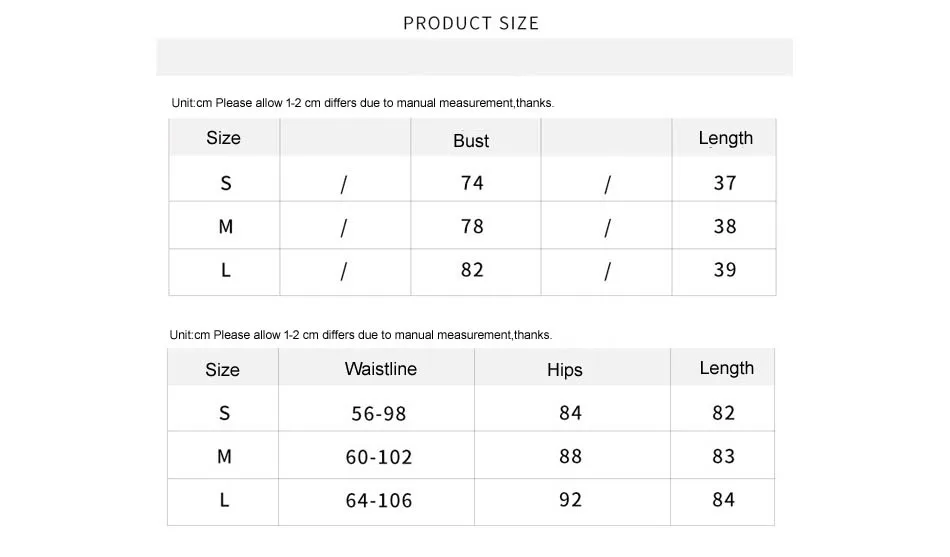Click bust value 78 for size M

pos(472,226)
